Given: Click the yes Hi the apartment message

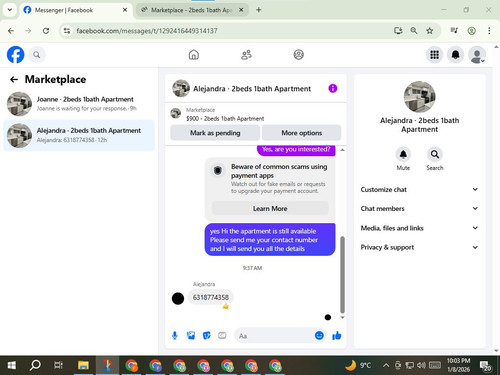Looking at the screenshot, I should (x=270, y=240).
